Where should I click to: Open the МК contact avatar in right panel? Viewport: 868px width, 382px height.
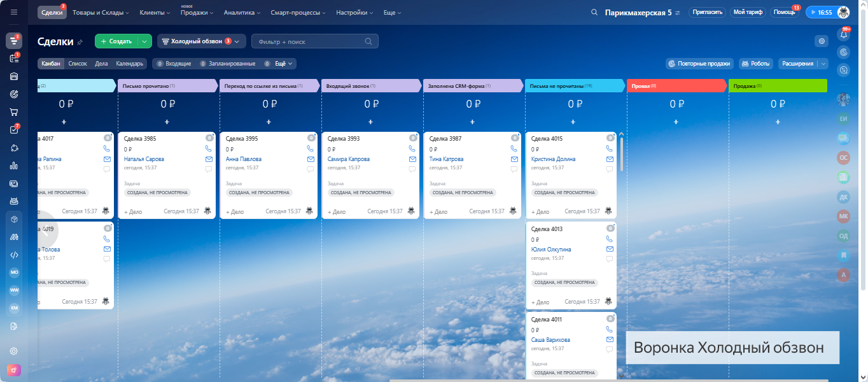point(844,216)
